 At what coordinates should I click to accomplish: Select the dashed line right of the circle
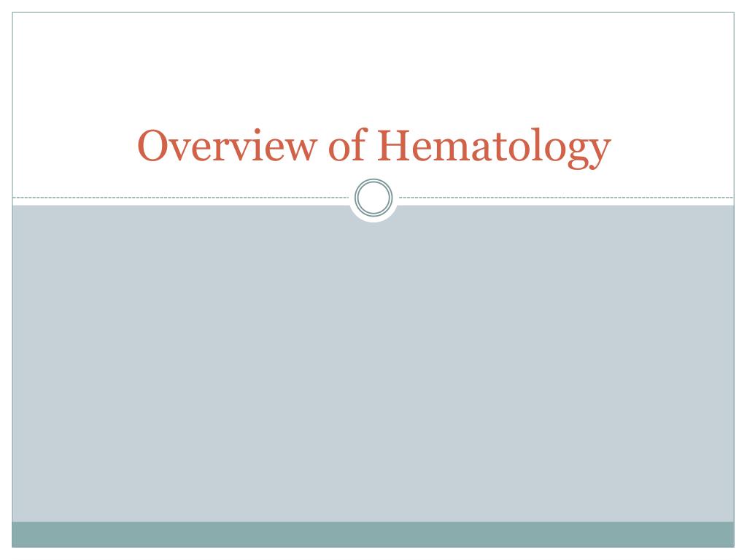point(566,197)
